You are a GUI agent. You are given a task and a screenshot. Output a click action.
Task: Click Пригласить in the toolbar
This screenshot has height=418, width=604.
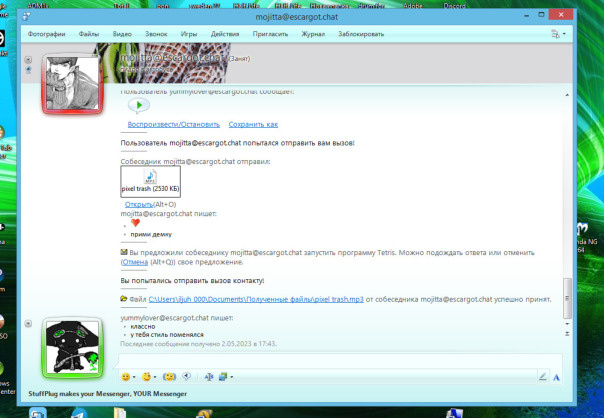coord(270,34)
